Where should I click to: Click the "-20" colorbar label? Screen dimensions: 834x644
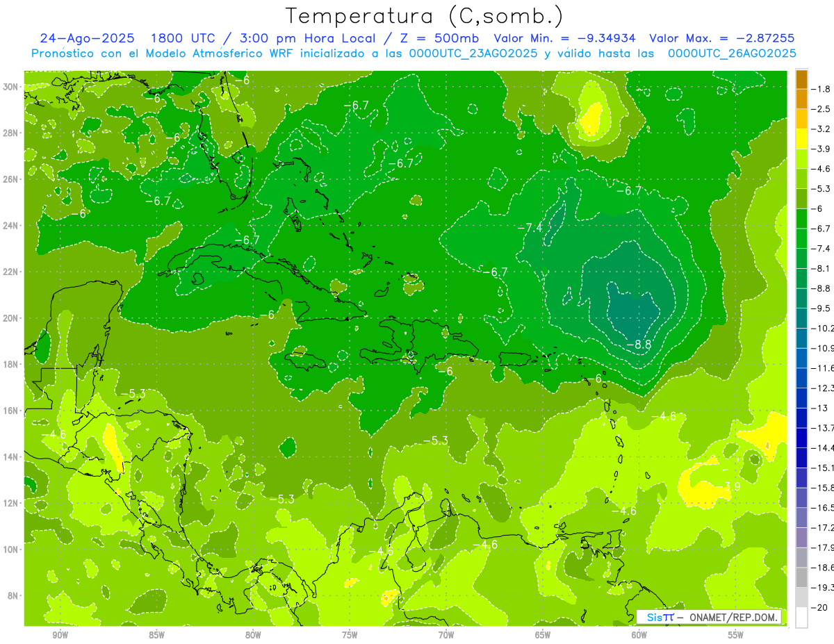(x=819, y=607)
